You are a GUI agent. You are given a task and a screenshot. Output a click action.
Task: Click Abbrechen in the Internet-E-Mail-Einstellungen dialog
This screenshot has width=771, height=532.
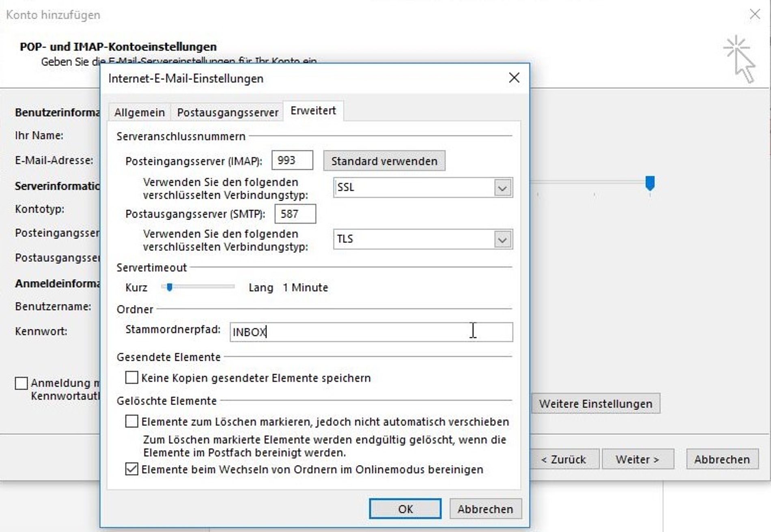pos(485,509)
